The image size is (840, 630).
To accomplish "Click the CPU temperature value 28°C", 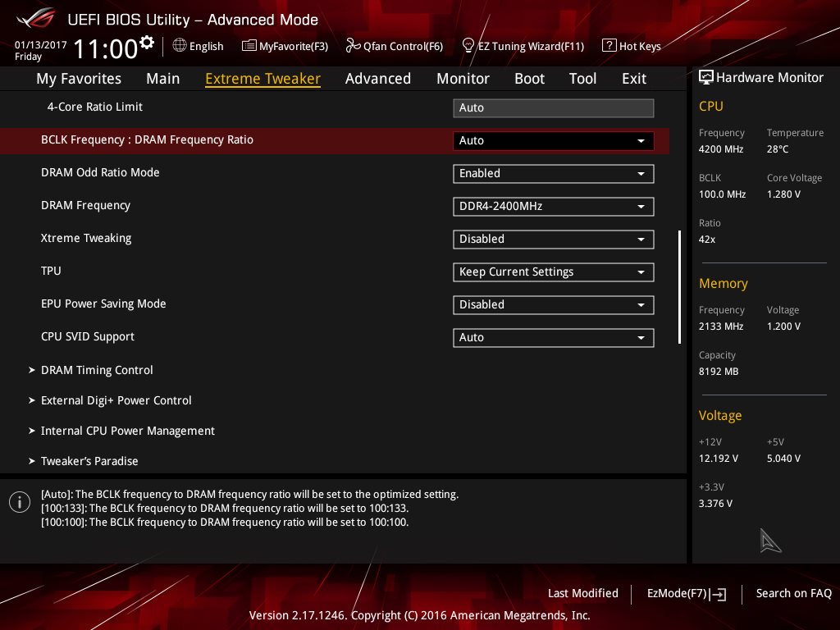I will pyautogui.click(x=778, y=149).
